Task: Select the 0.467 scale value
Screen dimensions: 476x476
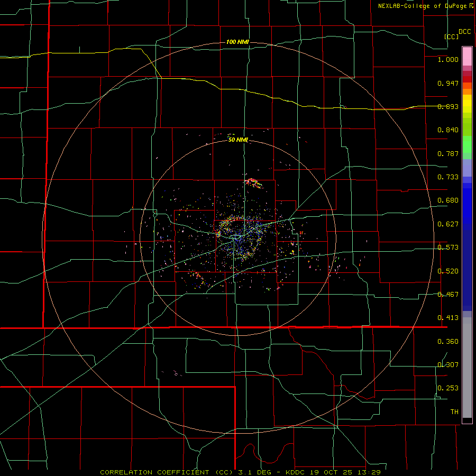Action: (448, 295)
